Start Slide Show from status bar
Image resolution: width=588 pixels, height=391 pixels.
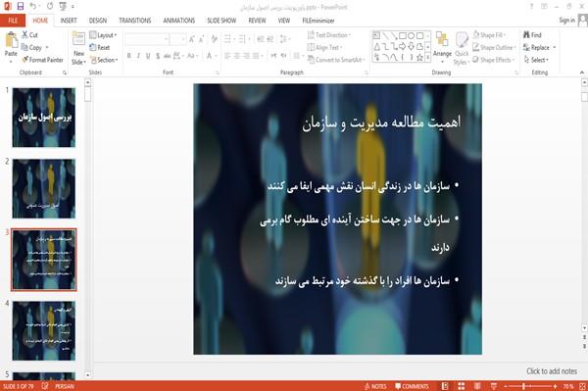coord(494,386)
